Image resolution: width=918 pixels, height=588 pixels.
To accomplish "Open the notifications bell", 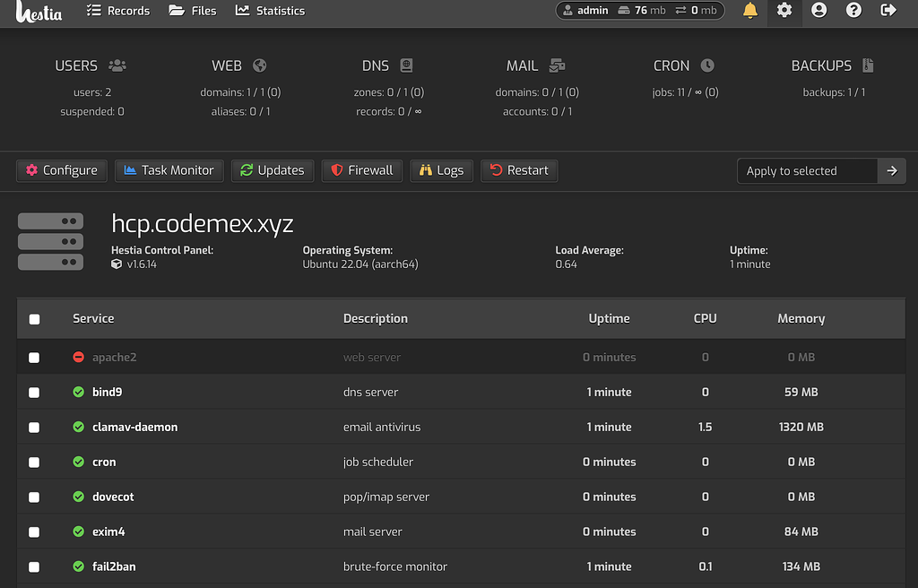I will click(749, 12).
